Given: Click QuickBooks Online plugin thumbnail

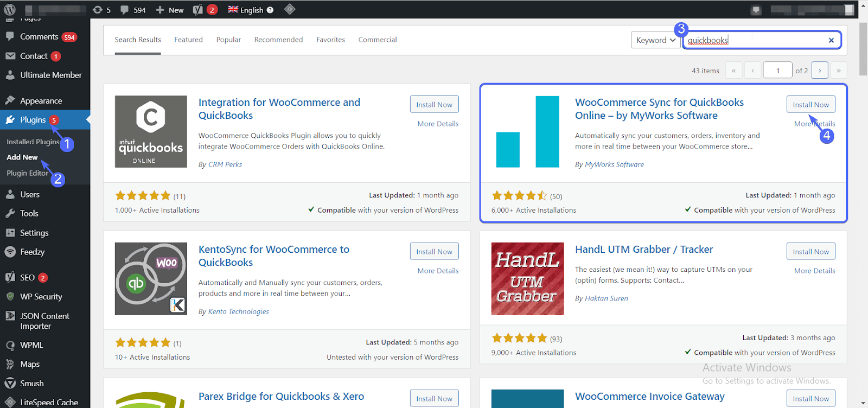Looking at the screenshot, I should point(151,132).
